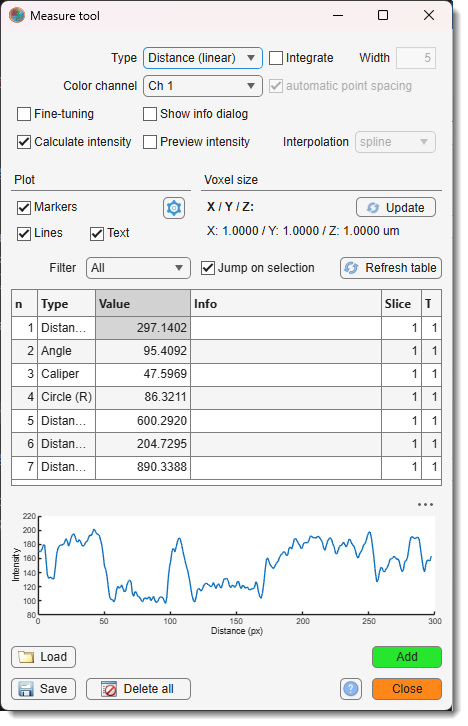This screenshot has height=726, width=468.
Task: Select the value 600.2920 cell
Action: click(x=143, y=421)
